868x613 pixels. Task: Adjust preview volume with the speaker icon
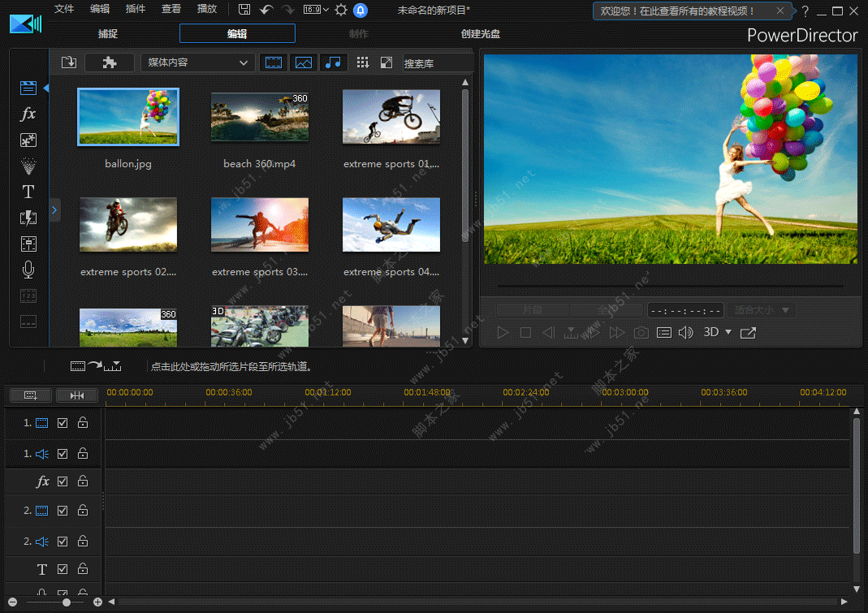(686, 332)
